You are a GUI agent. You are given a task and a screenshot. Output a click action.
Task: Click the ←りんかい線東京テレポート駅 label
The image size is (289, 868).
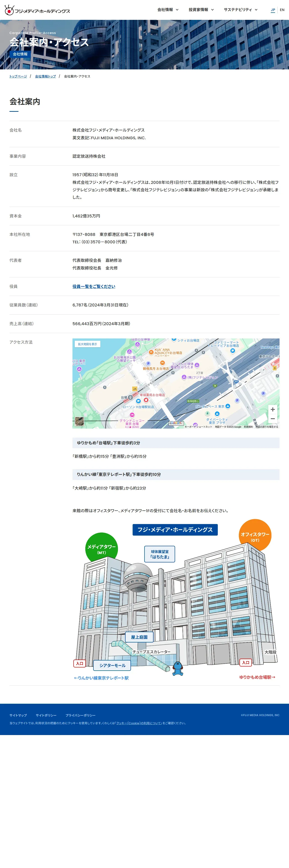[101, 678]
